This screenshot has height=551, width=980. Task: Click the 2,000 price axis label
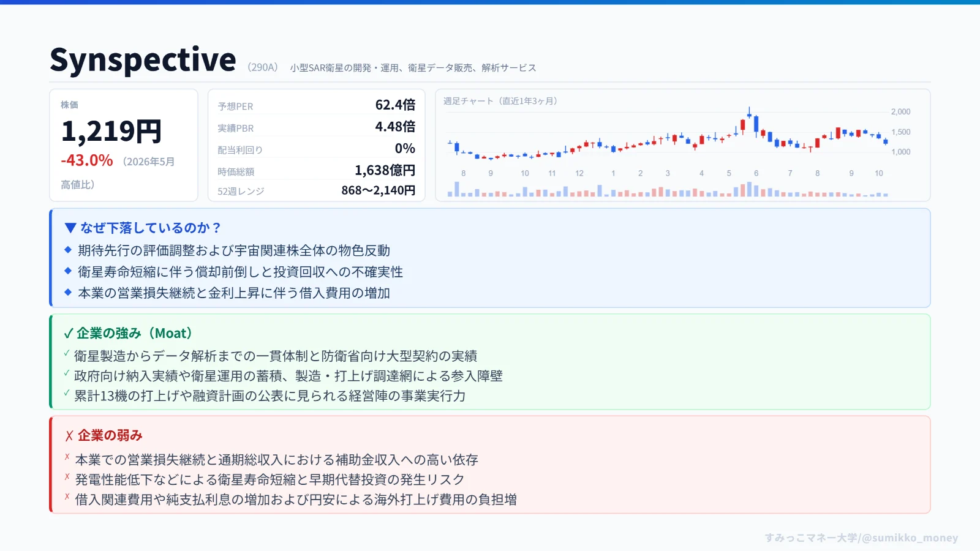[900, 112]
